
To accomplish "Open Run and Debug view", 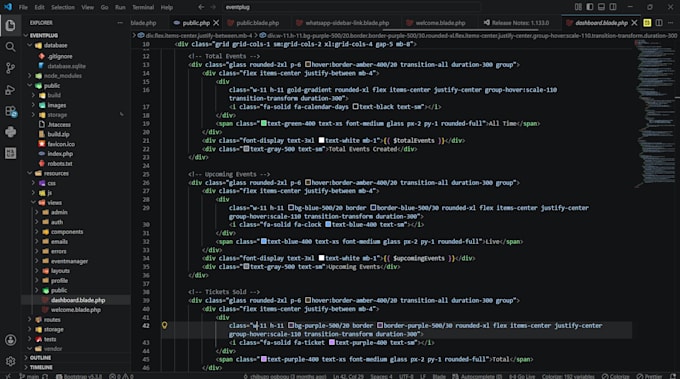I will point(10,89).
